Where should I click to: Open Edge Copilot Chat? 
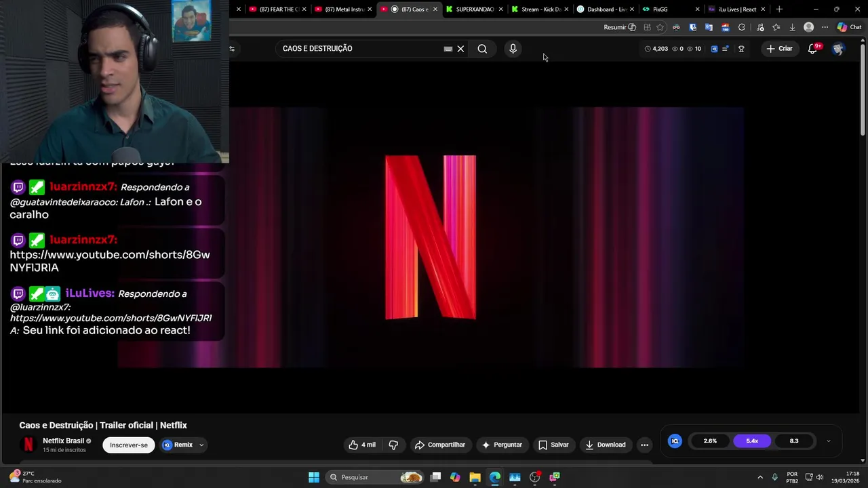tap(849, 27)
